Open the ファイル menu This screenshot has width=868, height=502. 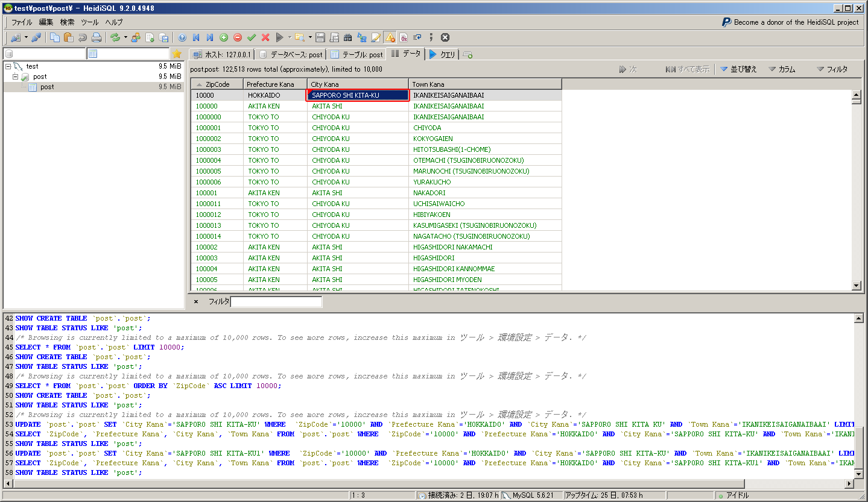(22, 22)
